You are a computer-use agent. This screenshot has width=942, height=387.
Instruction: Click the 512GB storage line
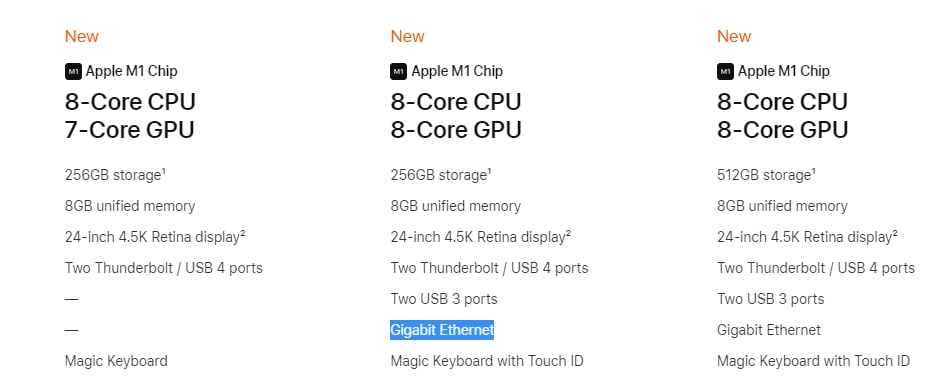click(x=767, y=175)
